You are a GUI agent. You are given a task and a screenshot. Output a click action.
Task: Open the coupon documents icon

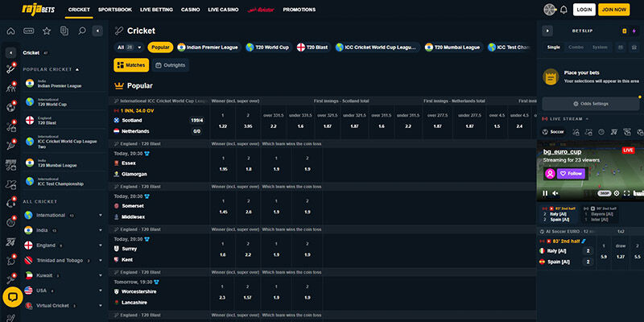click(x=64, y=31)
